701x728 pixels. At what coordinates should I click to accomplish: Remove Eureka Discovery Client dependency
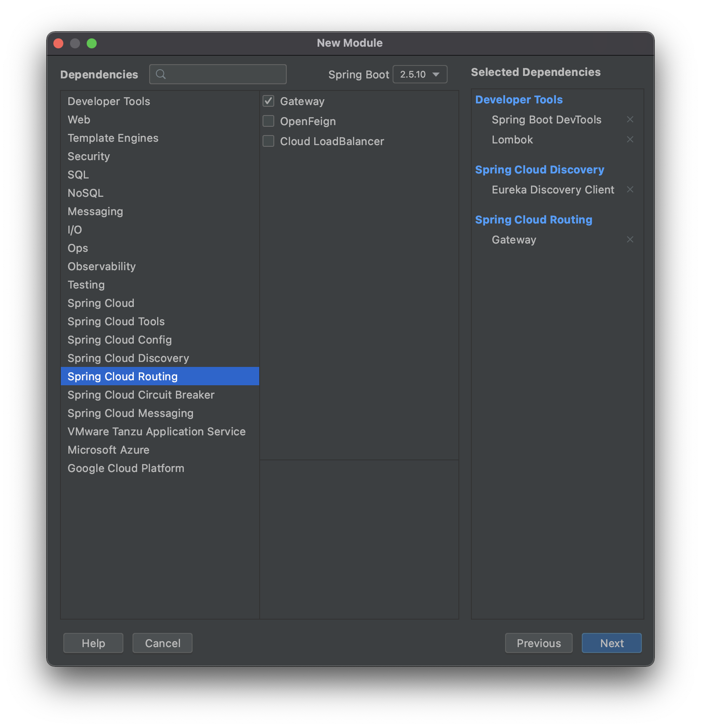630,190
